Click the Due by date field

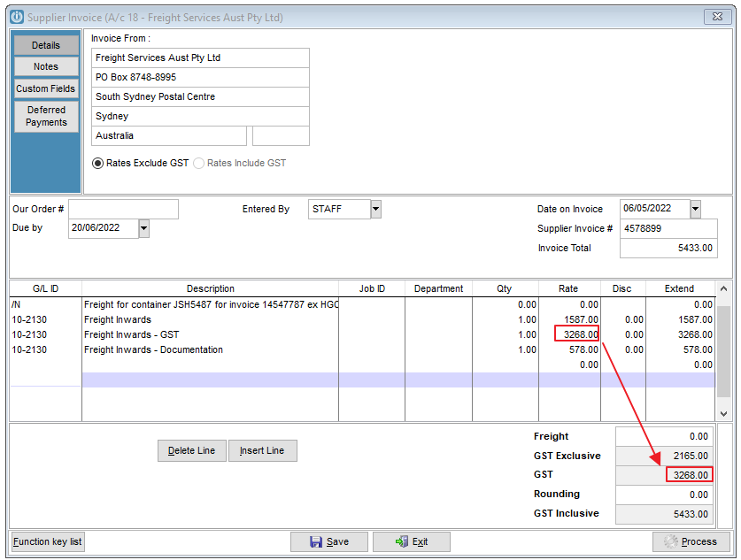pyautogui.click(x=104, y=228)
